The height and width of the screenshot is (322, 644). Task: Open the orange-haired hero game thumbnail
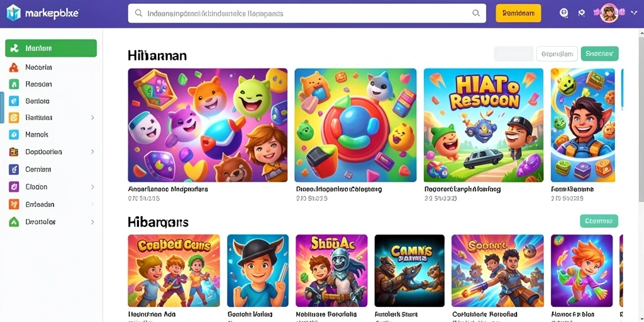click(582, 270)
